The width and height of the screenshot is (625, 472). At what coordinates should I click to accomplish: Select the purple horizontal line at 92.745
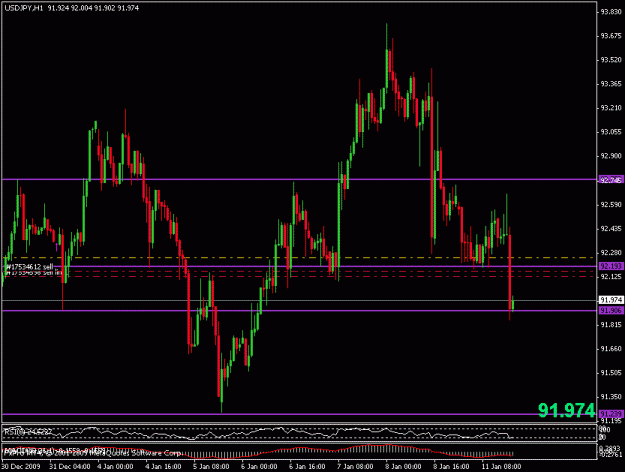tap(300, 179)
